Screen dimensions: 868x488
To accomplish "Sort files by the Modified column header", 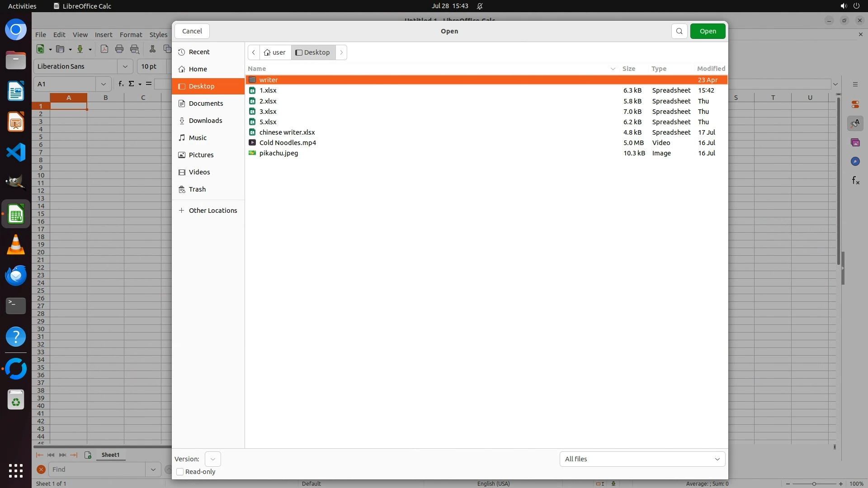I will (711, 69).
